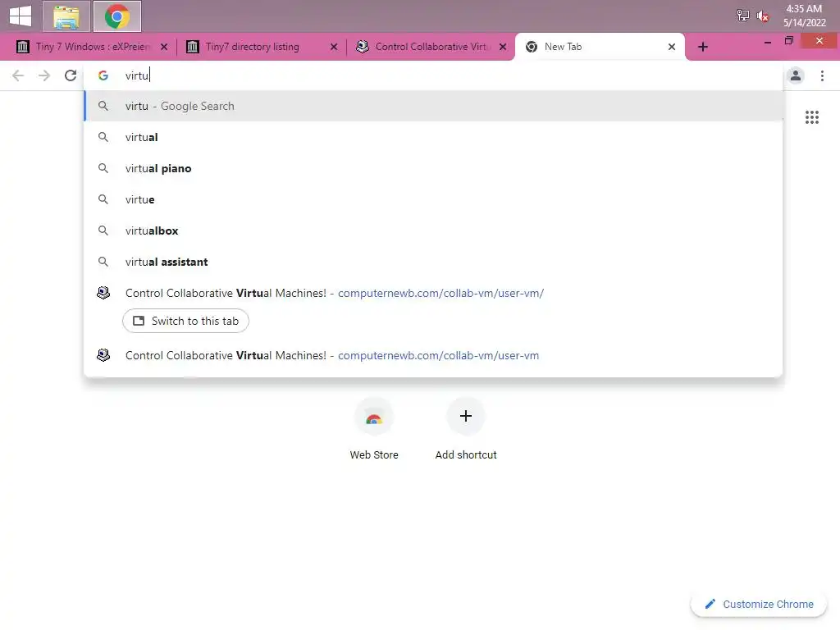Click the Chrome taskbar icon

point(116,16)
